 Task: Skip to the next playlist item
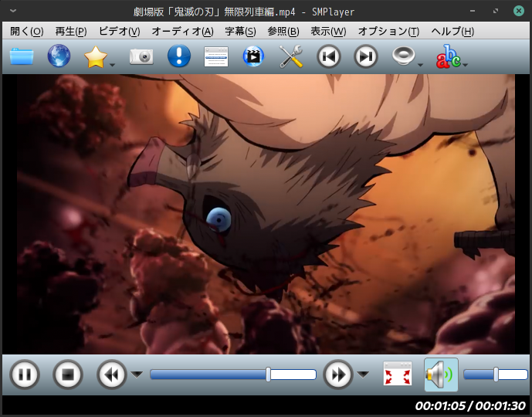(x=366, y=56)
